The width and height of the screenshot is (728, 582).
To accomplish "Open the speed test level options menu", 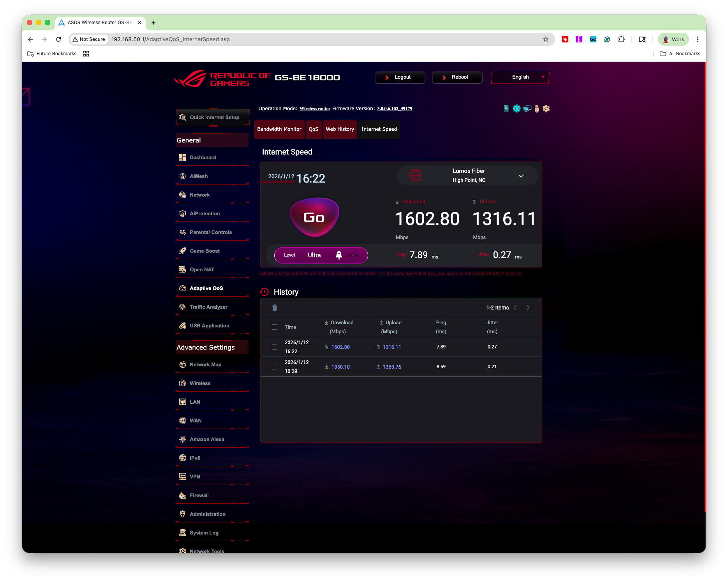I will 354,255.
